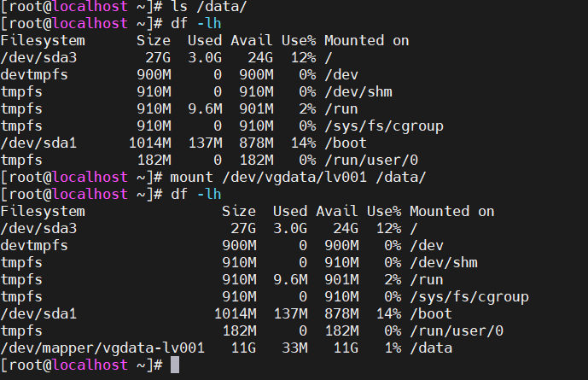Screen dimensions: 588x380
Task: Click the block cursor at the final prompt
Action: (x=175, y=365)
